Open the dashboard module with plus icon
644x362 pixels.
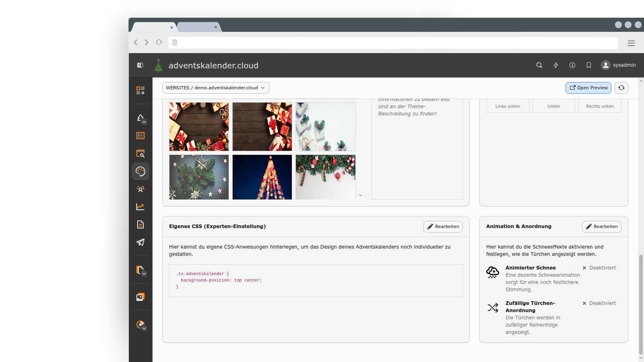140,90
